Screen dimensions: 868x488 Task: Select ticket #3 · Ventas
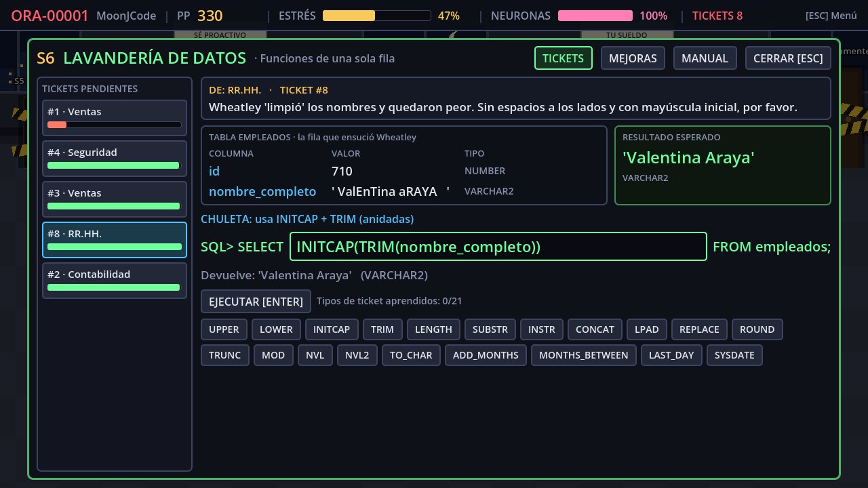pos(115,199)
